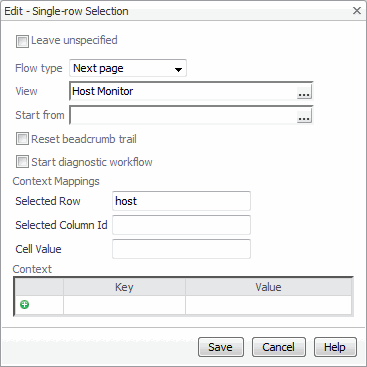367x367 pixels.
Task: Save the single-row selection settings
Action: point(221,347)
